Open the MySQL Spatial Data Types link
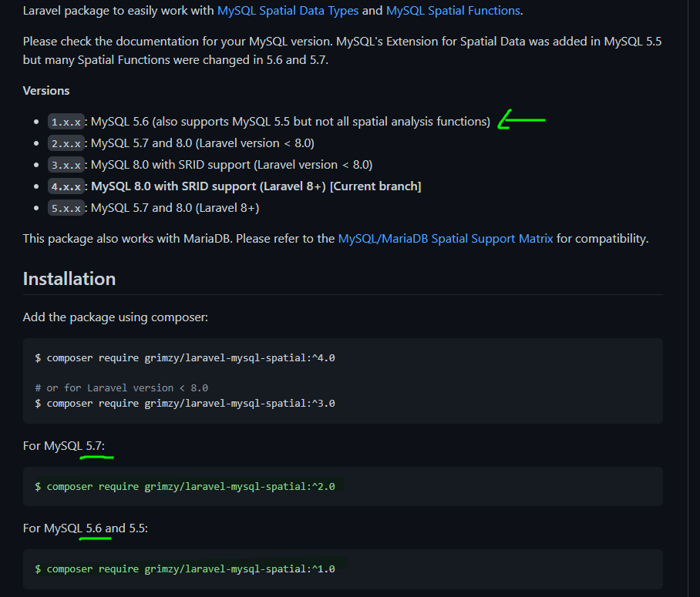The height and width of the screenshot is (597, 700). [x=288, y=11]
